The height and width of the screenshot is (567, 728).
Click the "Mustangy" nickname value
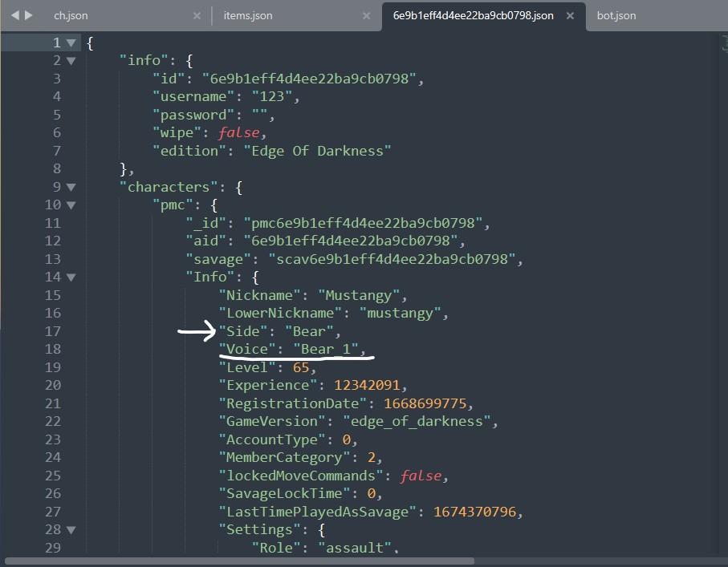pos(359,296)
